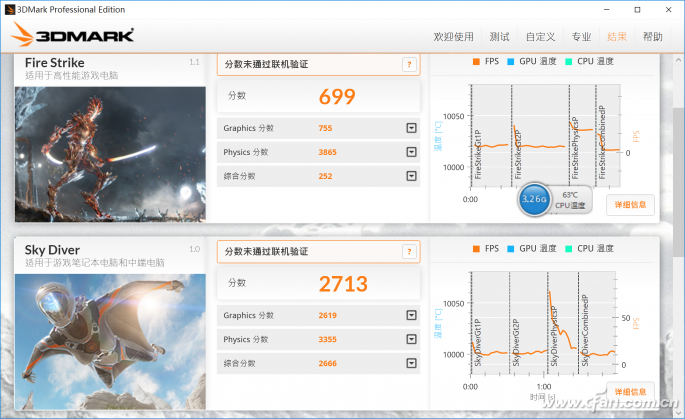
Task: Click Sky Diver version number 1.0
Action: click(x=194, y=249)
